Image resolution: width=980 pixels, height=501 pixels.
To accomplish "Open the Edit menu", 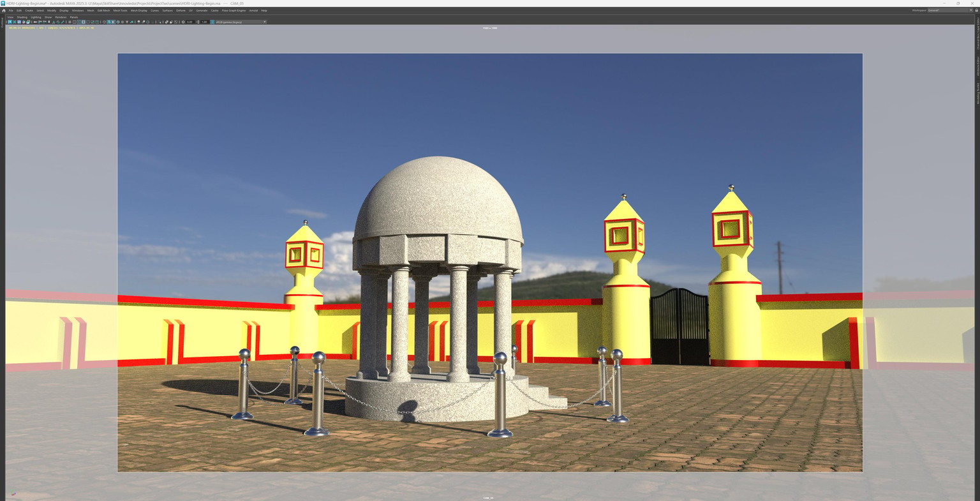I will click(19, 10).
